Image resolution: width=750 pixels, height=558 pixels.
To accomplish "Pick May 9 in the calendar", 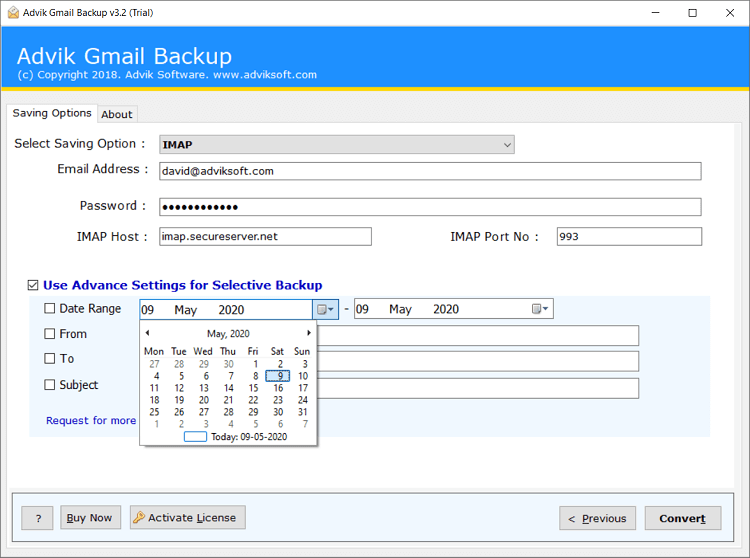I will (x=278, y=376).
